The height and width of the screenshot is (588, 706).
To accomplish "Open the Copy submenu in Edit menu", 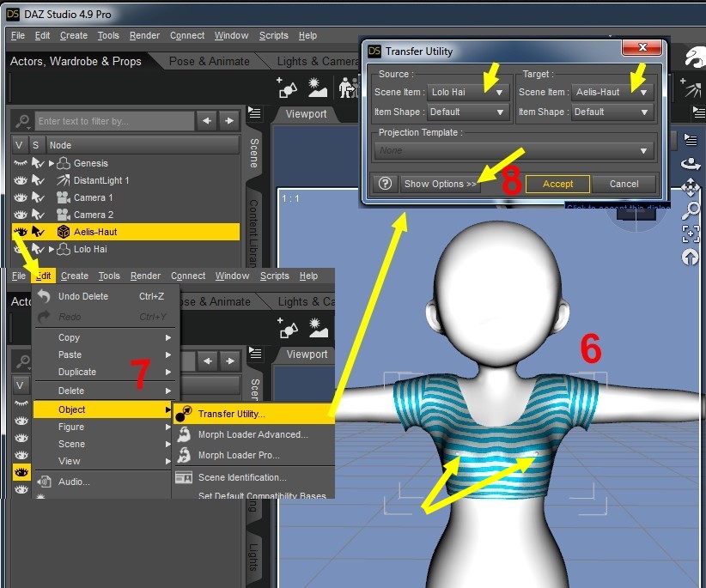I will [x=103, y=337].
